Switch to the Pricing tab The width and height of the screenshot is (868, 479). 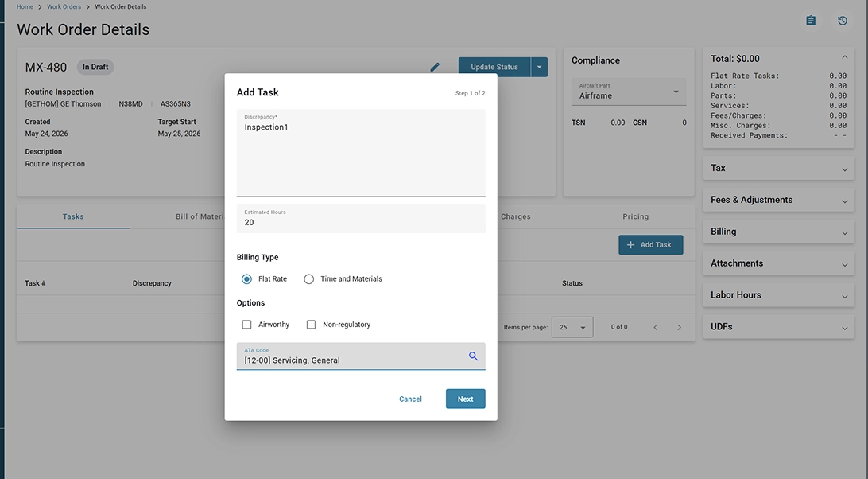click(x=636, y=216)
